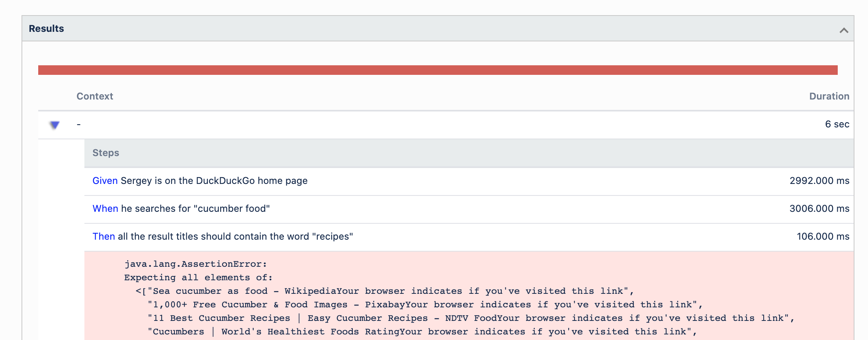
Task: Click the blue Then keyword
Action: tap(104, 236)
